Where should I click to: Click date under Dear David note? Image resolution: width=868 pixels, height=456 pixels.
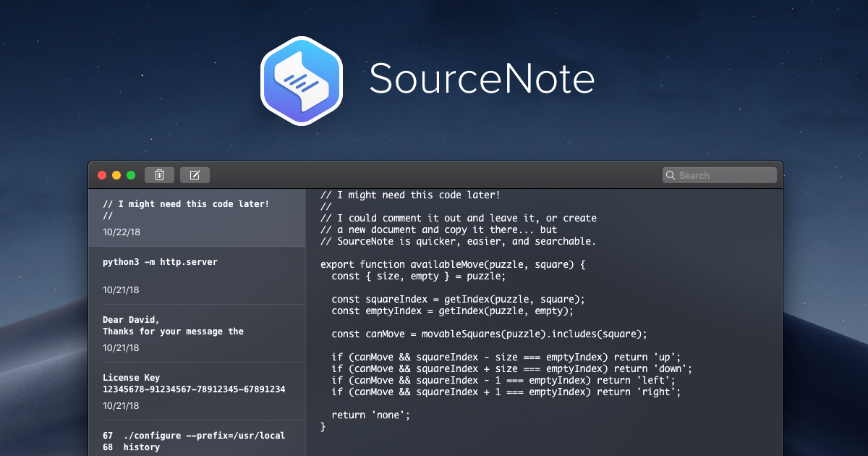[121, 347]
